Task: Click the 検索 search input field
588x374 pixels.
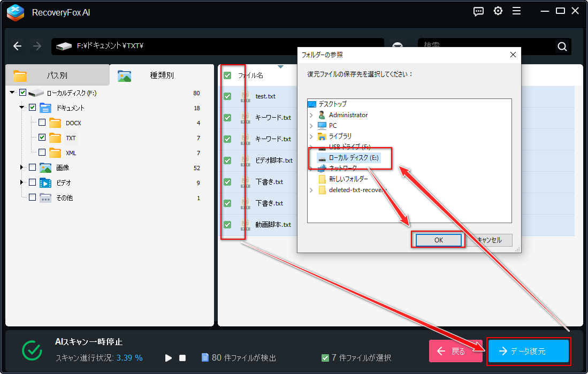Action: pyautogui.click(x=482, y=47)
